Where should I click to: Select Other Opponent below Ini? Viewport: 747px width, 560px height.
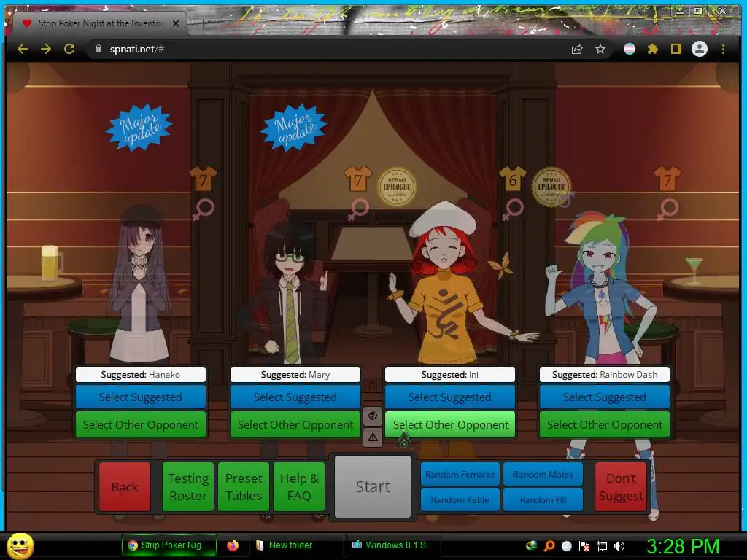(x=449, y=424)
